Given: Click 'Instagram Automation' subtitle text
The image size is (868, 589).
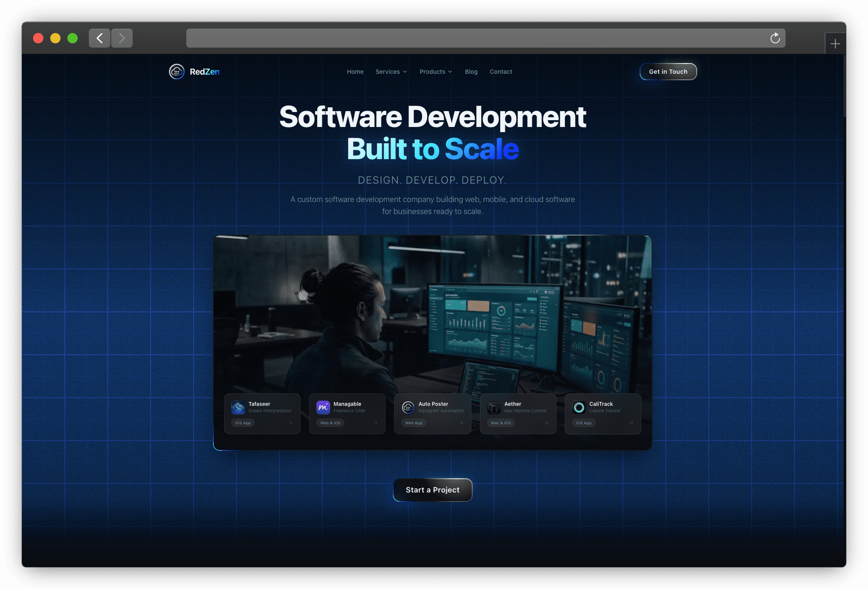Looking at the screenshot, I should [x=441, y=411].
